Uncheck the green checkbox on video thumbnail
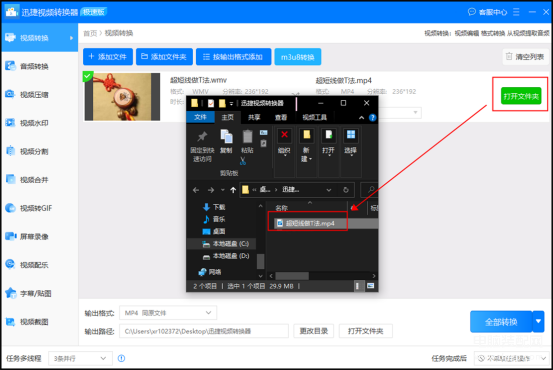Screen dimensions: 553x370 click(88, 76)
